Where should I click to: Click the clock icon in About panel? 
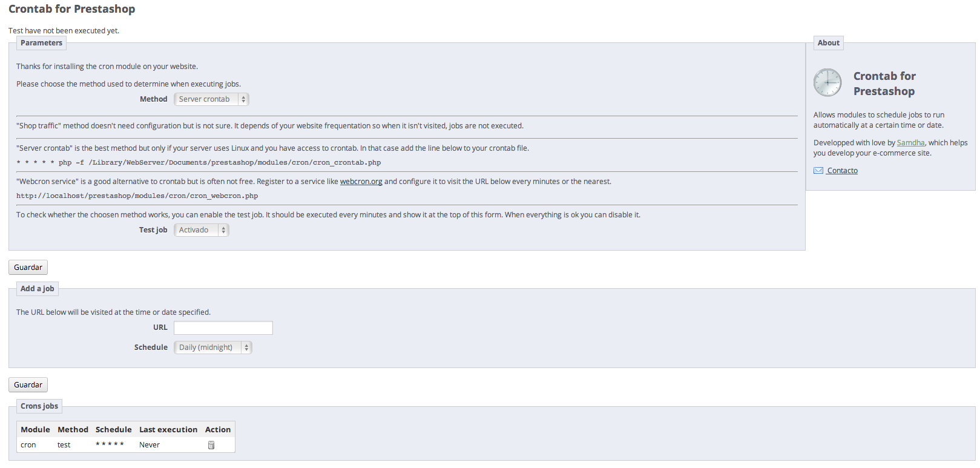[827, 83]
